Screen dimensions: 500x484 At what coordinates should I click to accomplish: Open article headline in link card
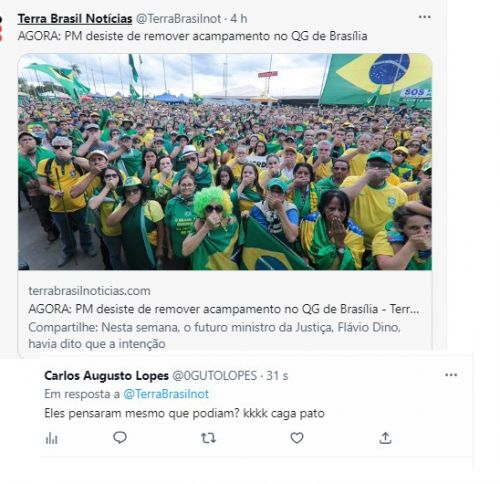[x=224, y=309]
